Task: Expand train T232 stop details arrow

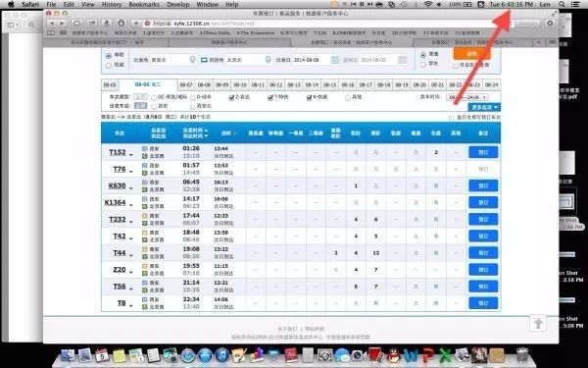Action: [131, 222]
